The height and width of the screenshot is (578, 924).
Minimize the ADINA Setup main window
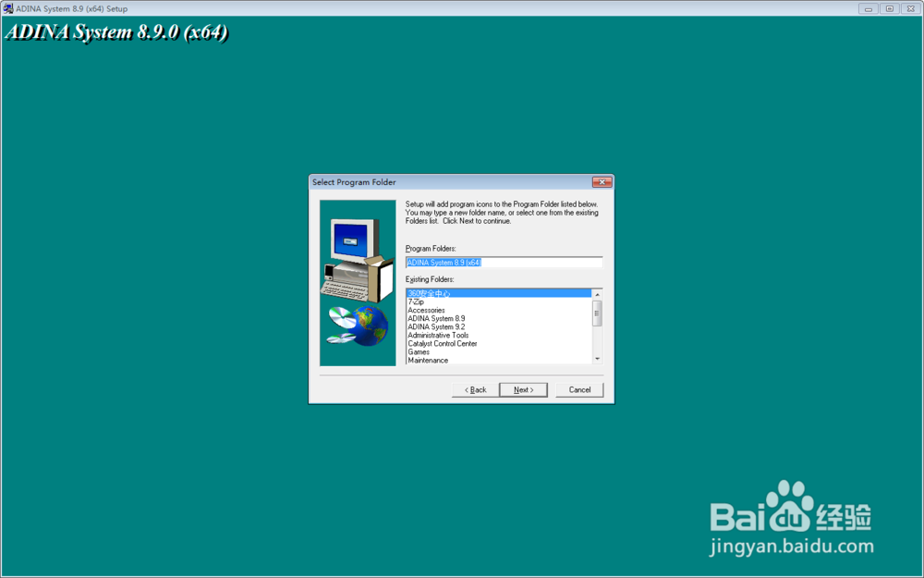click(868, 9)
